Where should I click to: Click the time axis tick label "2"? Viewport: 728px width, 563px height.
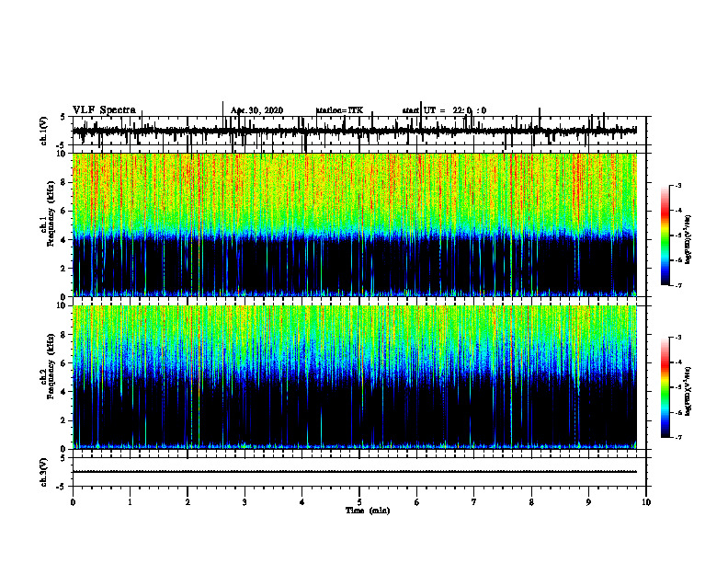tap(188, 502)
